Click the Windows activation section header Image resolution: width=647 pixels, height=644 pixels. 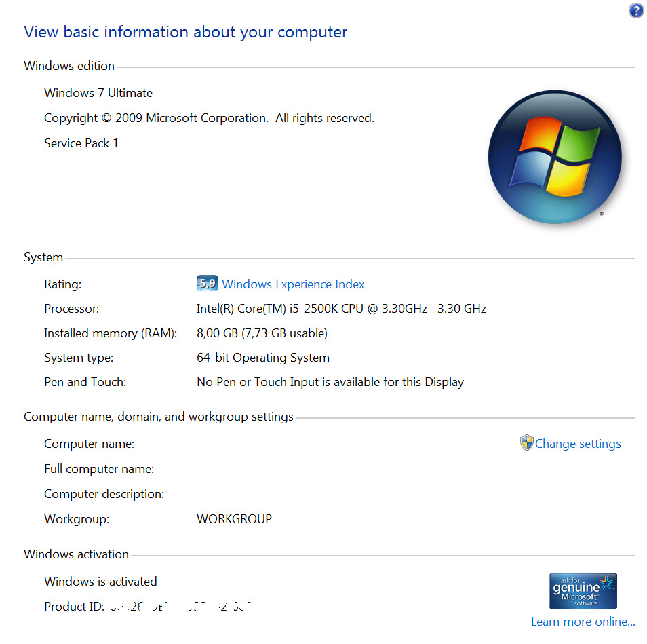[76, 554]
